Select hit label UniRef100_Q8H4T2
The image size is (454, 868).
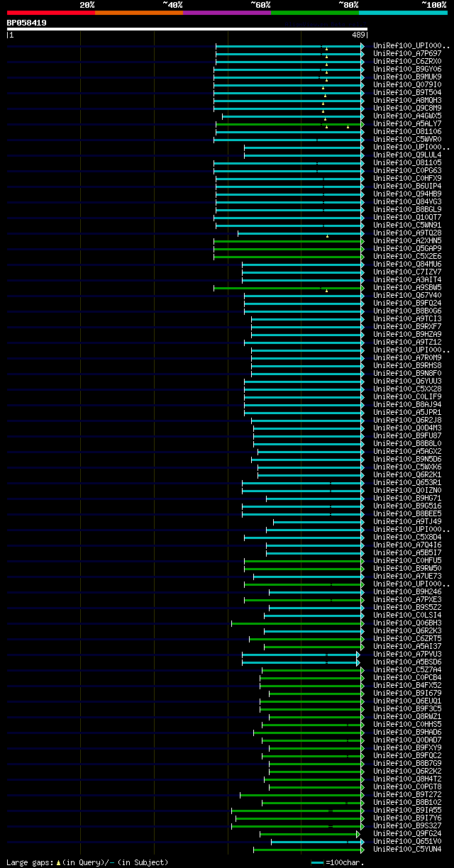[x=407, y=779]
